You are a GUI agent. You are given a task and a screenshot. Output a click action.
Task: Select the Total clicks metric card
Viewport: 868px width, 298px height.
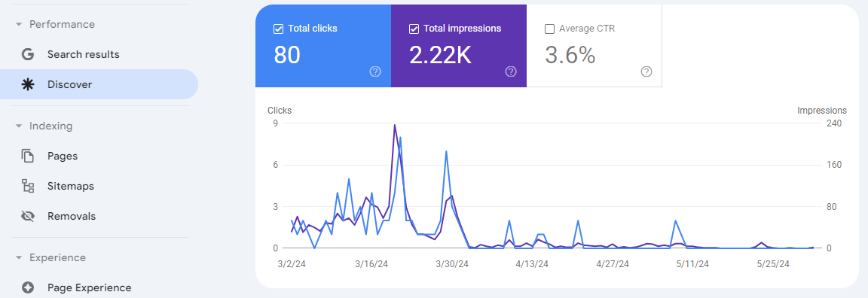(x=323, y=46)
